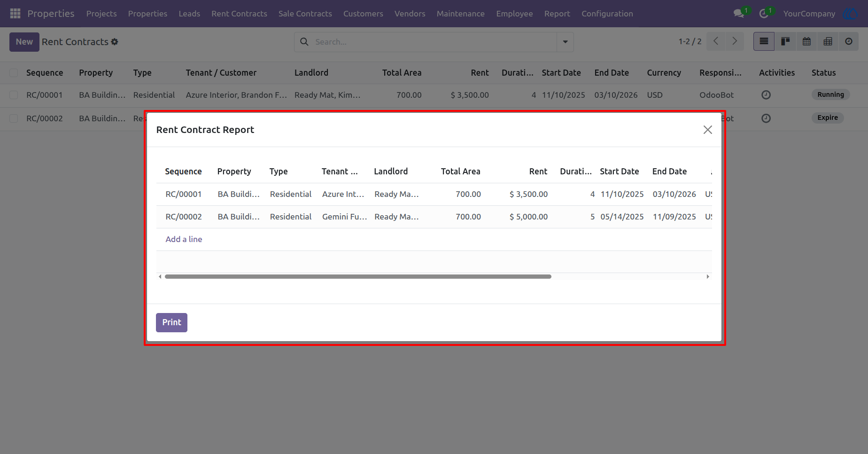Switch to list view
The height and width of the screenshot is (454, 868).
tap(764, 42)
